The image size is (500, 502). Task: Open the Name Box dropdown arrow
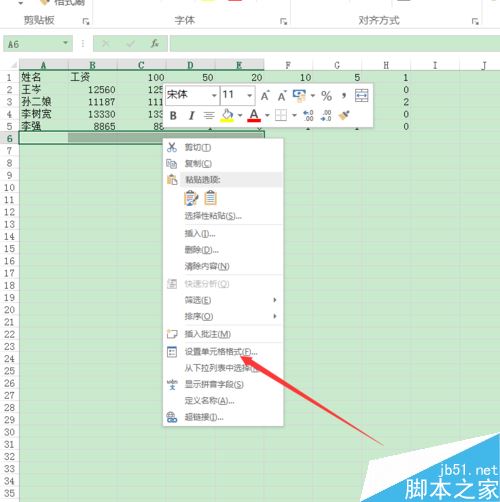[x=65, y=43]
